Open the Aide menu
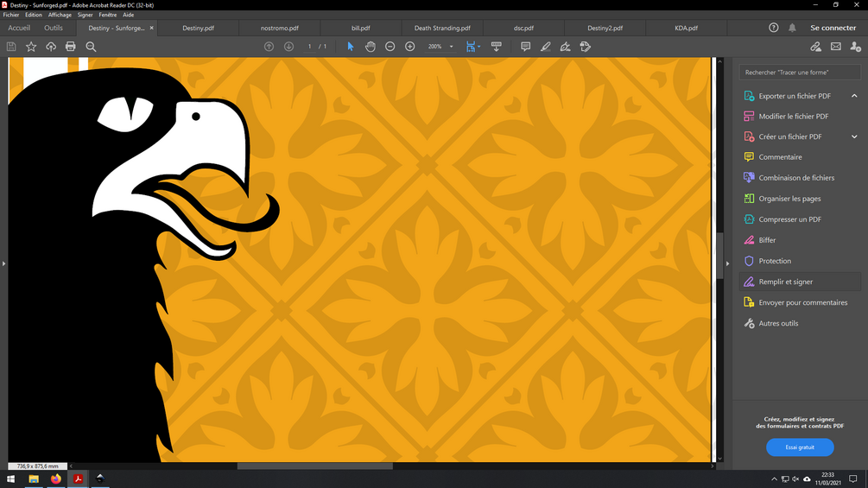 pyautogui.click(x=129, y=15)
